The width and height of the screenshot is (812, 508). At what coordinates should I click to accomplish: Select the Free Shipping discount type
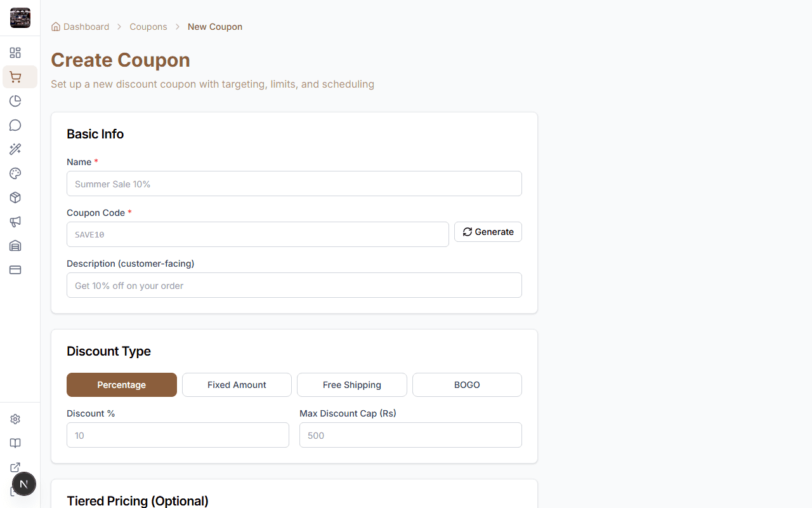[x=351, y=385]
